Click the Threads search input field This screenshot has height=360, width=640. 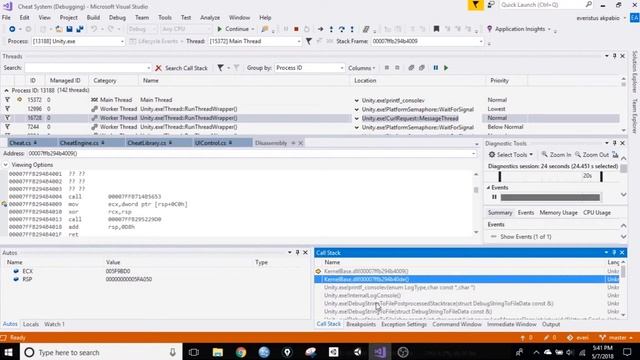coord(88,68)
